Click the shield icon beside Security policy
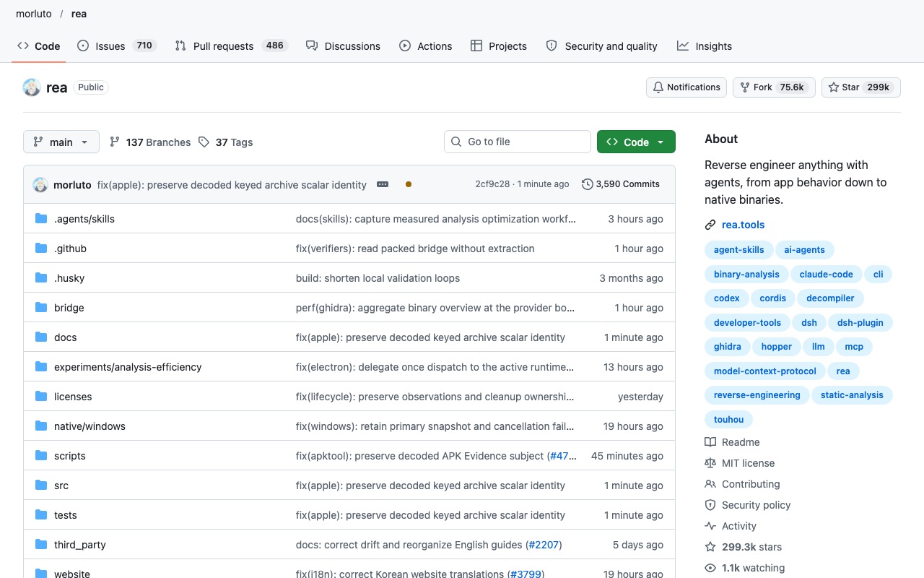This screenshot has width=924, height=578. pyautogui.click(x=710, y=505)
